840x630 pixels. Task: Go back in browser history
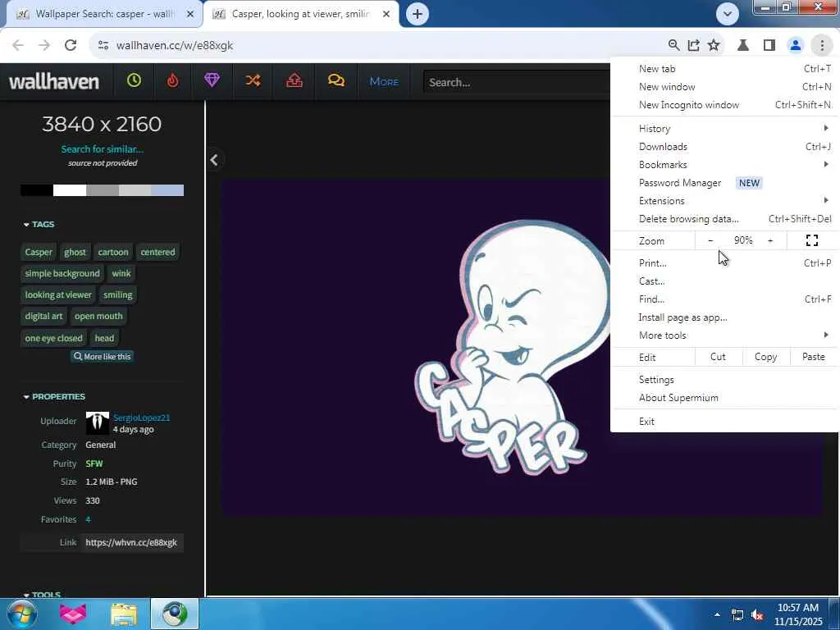(x=18, y=45)
